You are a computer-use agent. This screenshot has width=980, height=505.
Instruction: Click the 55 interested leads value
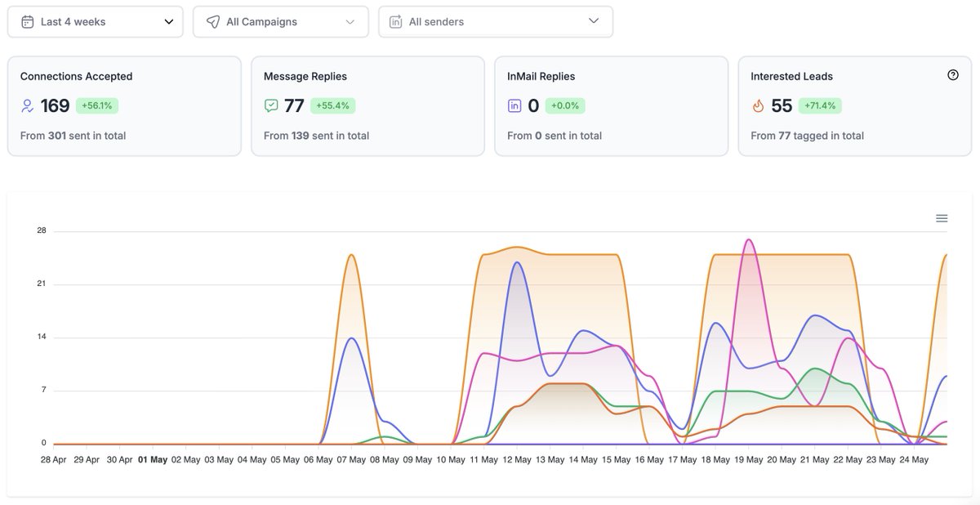coord(782,105)
